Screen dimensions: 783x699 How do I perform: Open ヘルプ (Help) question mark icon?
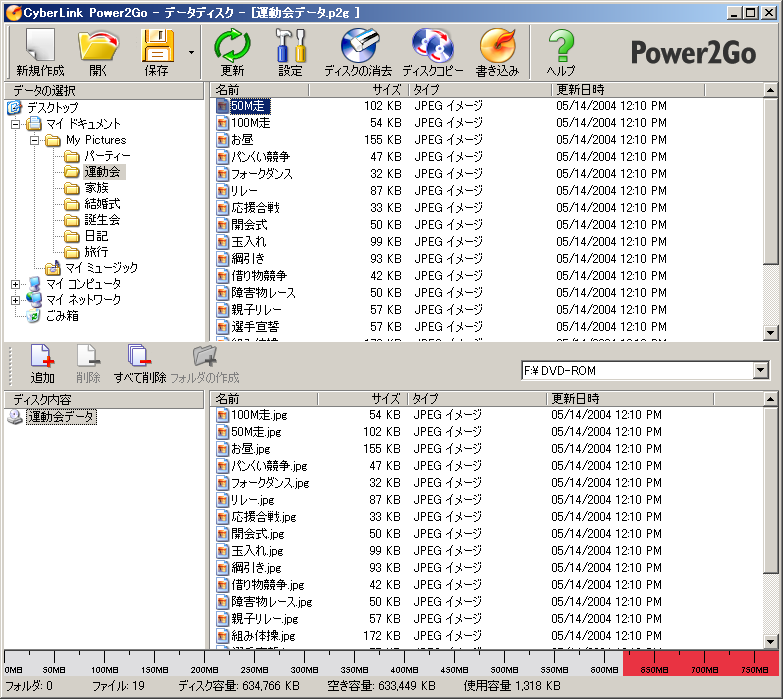coord(561,52)
